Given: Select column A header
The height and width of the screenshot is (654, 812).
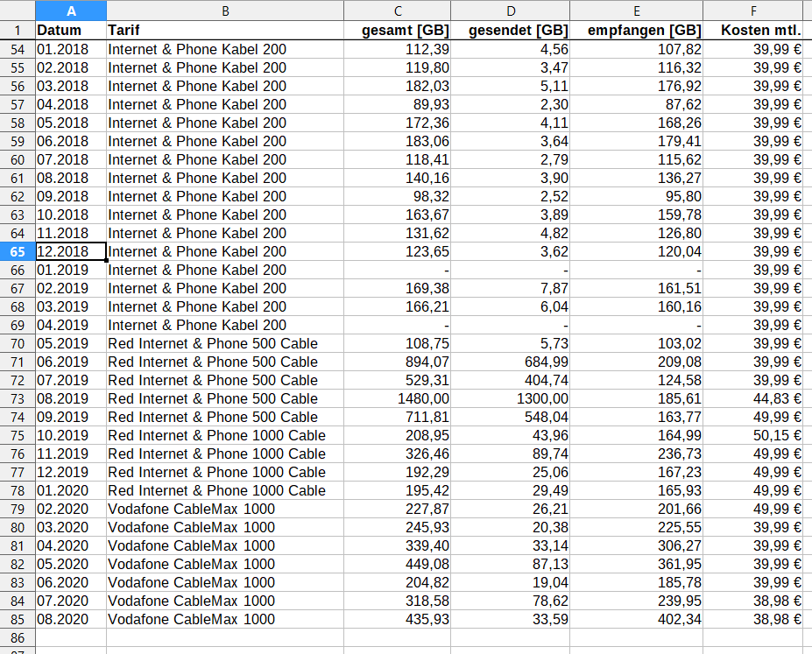Looking at the screenshot, I should point(71,11).
